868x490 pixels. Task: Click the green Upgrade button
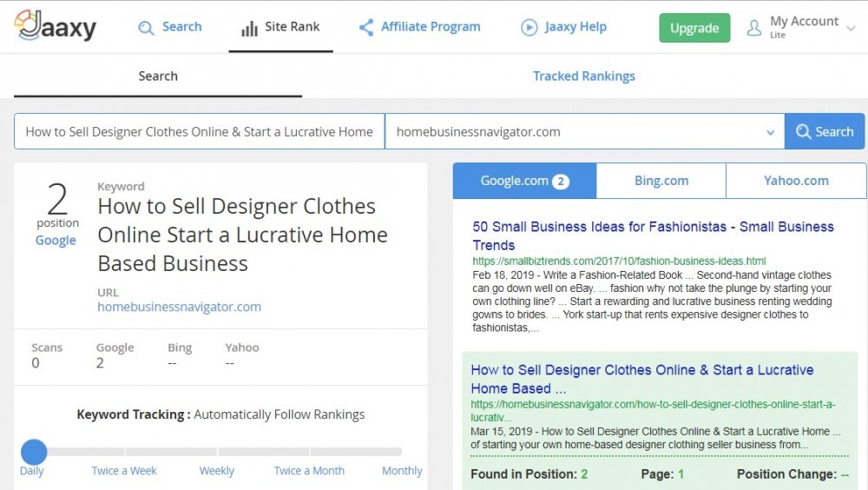694,28
